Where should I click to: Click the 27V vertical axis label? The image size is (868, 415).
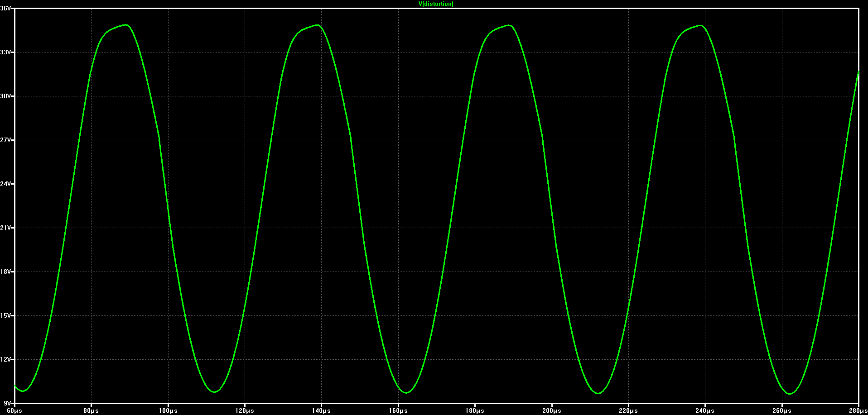click(5, 140)
